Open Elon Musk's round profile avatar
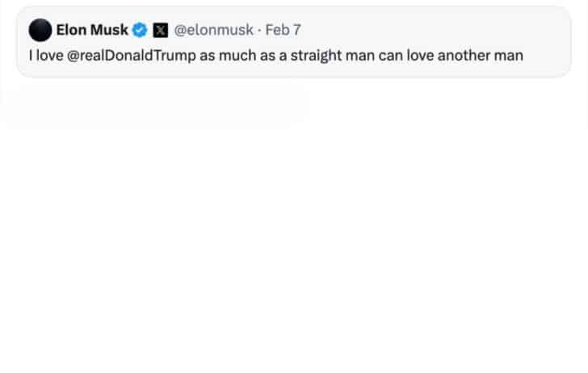Screen dimensions: 588x373 [x=40, y=30]
